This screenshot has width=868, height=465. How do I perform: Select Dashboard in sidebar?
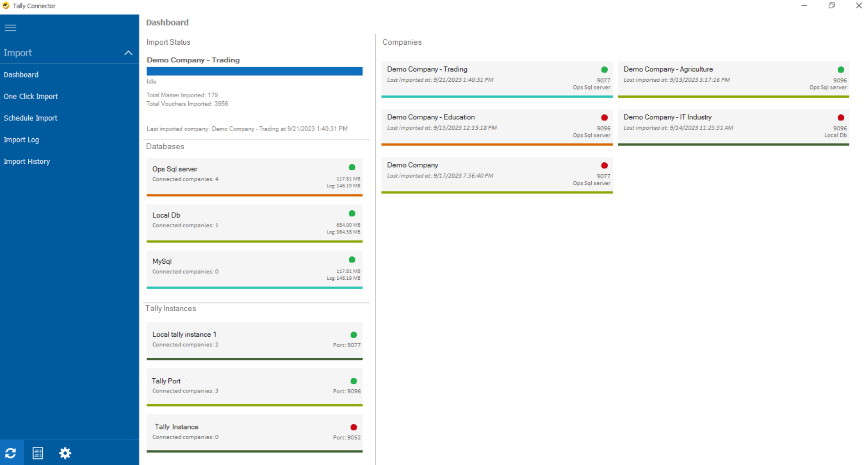click(21, 75)
